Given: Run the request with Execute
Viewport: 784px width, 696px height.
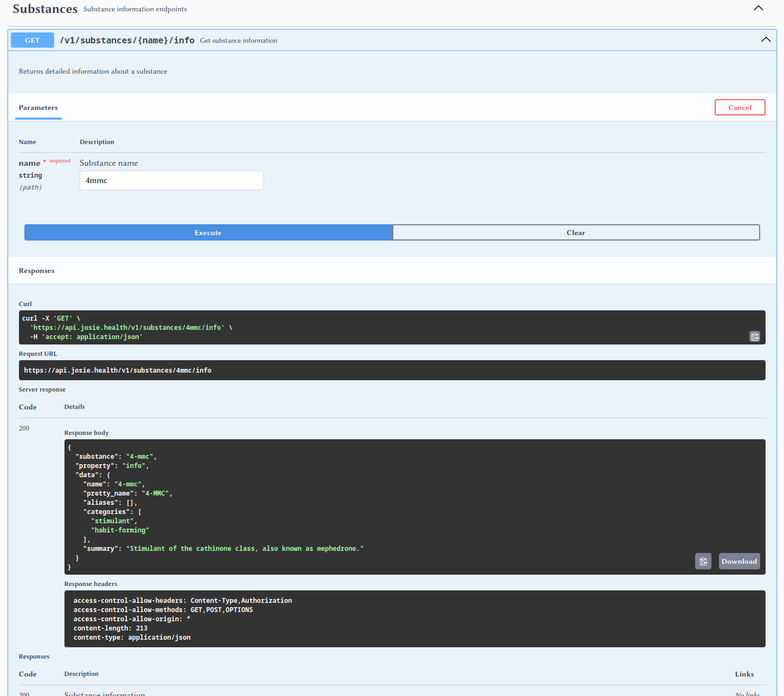Looking at the screenshot, I should tap(208, 232).
